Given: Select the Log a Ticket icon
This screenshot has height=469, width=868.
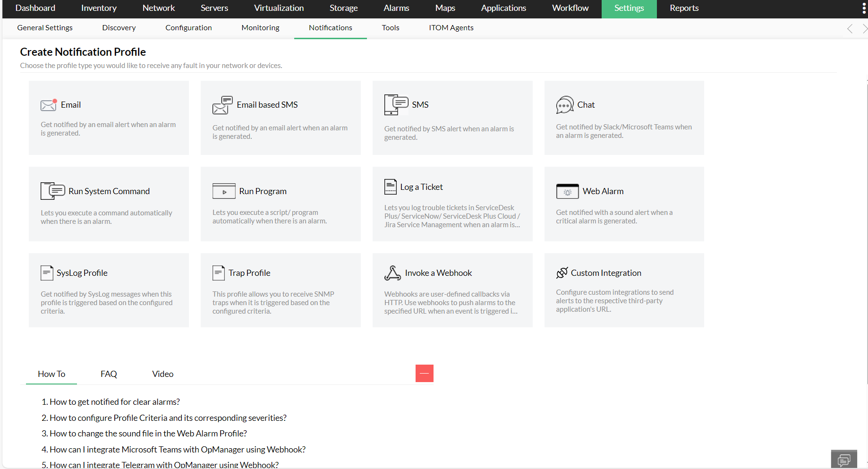Looking at the screenshot, I should pyautogui.click(x=391, y=187).
